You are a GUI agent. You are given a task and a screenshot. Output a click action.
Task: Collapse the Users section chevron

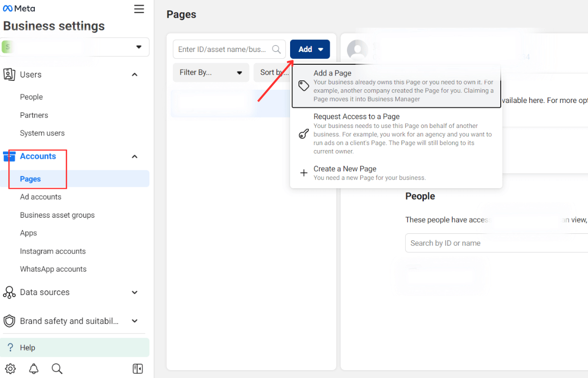[x=134, y=74]
